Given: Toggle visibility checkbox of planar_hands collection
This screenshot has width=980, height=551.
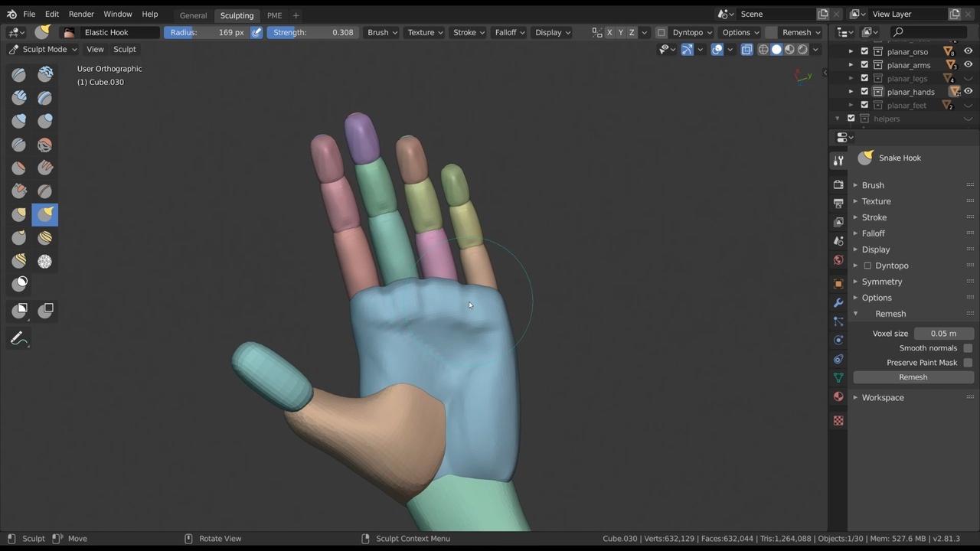Looking at the screenshot, I should 864,92.
